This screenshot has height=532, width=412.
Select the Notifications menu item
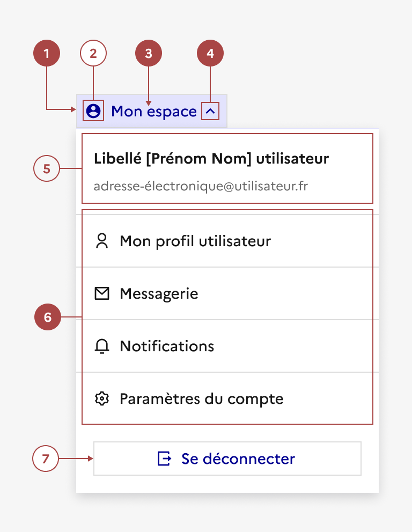[x=167, y=346]
